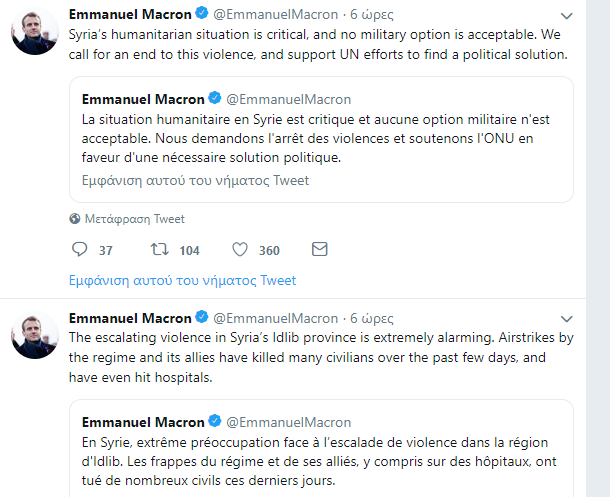Send first tweet via direct message envelope
Screen dimensions: 610x497
click(x=319, y=249)
